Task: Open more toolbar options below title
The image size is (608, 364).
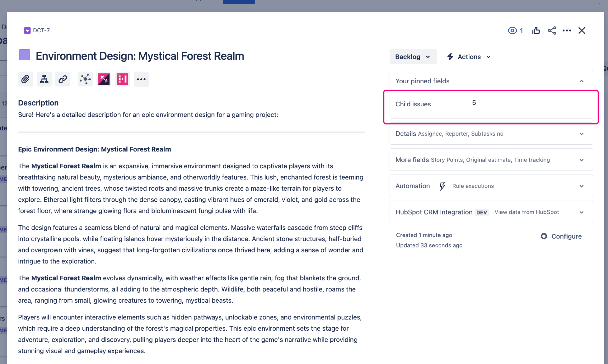Action: click(141, 79)
